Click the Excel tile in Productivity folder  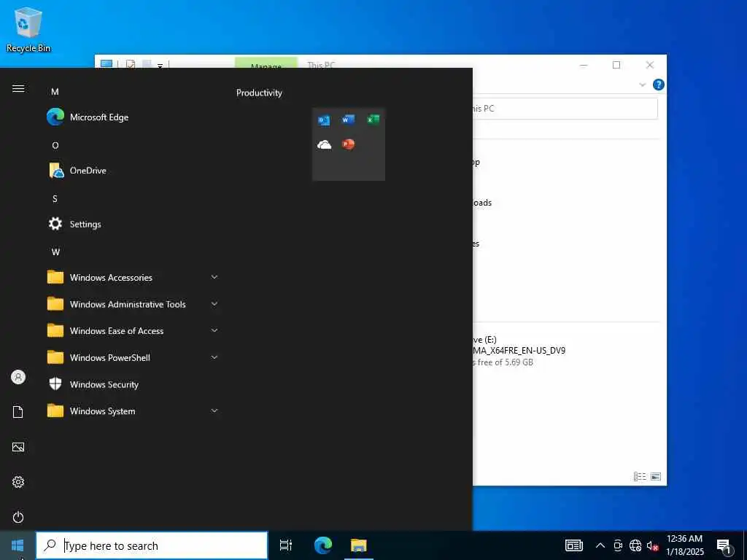click(373, 120)
